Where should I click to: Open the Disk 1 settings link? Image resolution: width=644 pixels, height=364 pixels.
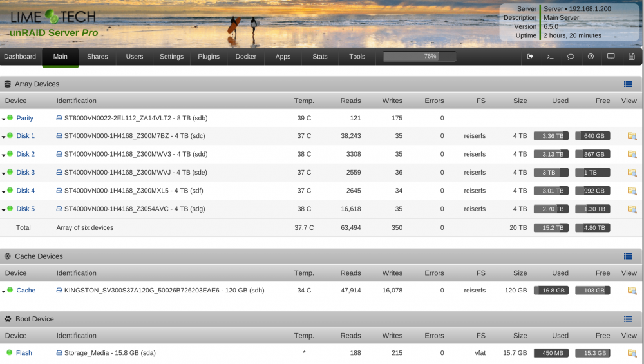(26, 136)
